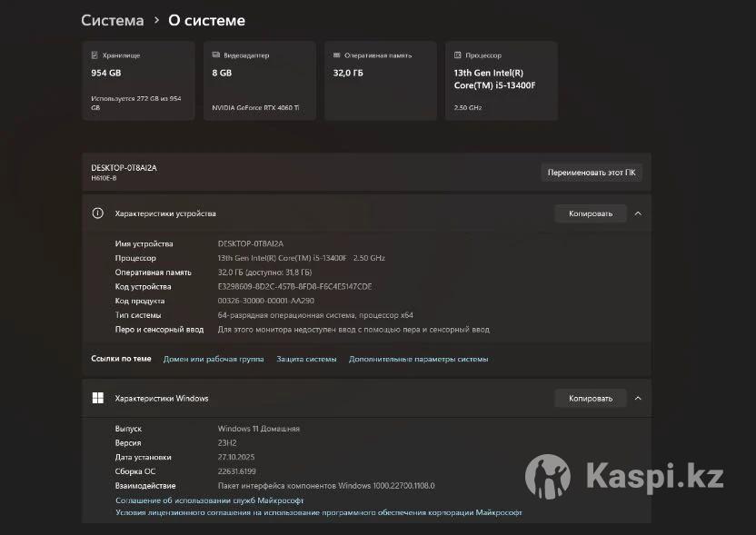Viewport: 756px width, 535px height.
Task: Open Microsoft software license terms link
Action: (318, 513)
